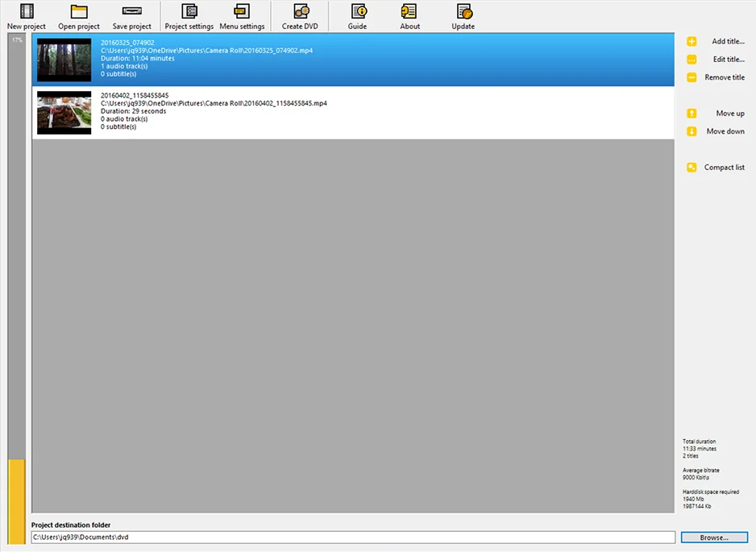
Task: Click the yellow plus Add title icon
Action: click(692, 41)
